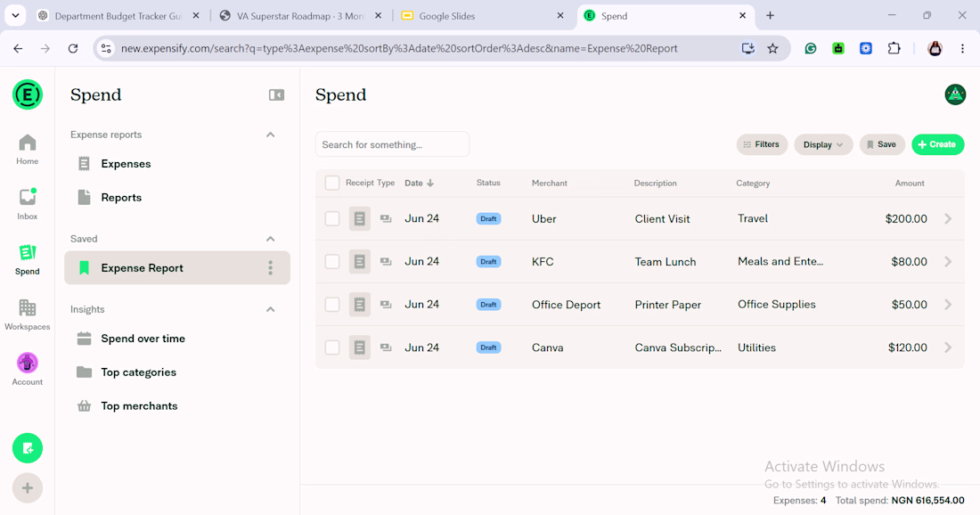Screen dimensions: 980x515
Task: Collapse the Spend side panel icon
Action: 276,95
